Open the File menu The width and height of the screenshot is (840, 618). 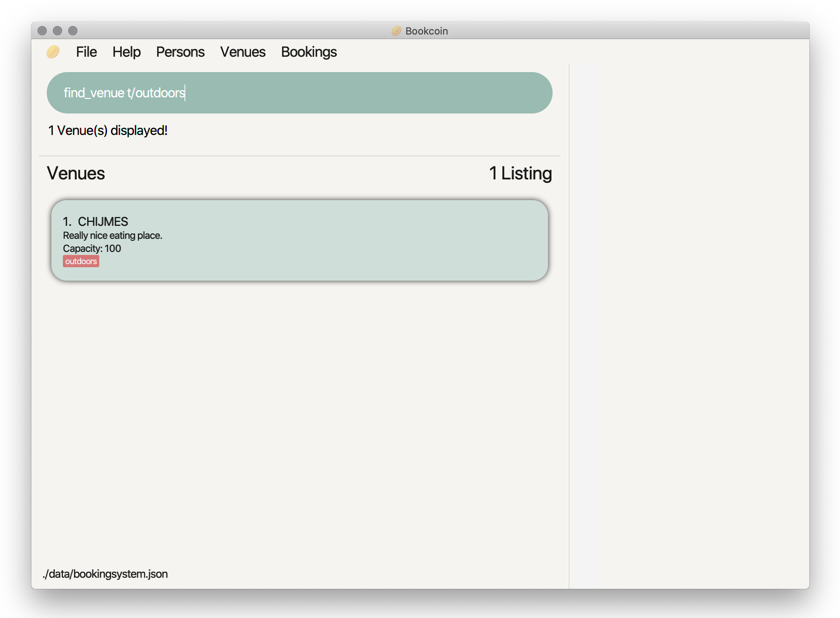[86, 52]
